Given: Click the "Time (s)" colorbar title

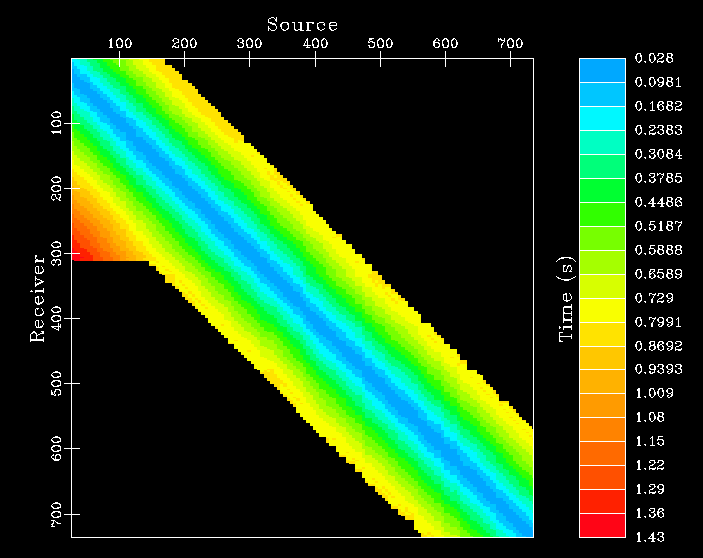Looking at the screenshot, I should 566,299.
